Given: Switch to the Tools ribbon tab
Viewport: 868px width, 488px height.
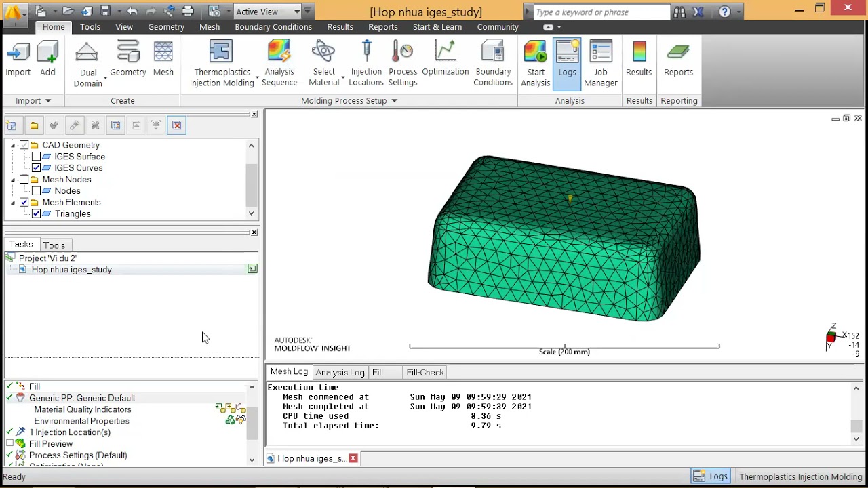Looking at the screenshot, I should click(x=90, y=27).
